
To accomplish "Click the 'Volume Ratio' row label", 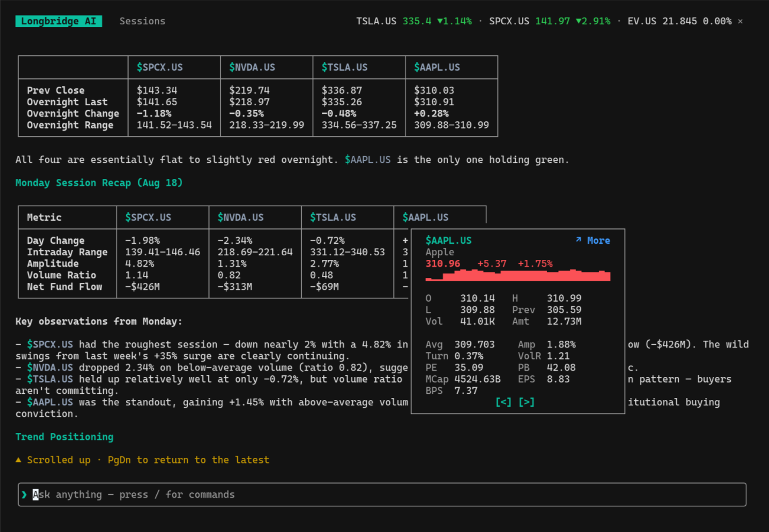I will click(61, 275).
